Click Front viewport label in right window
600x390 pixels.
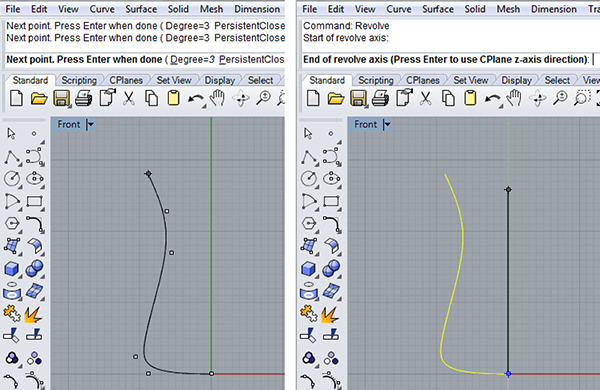[x=365, y=124]
